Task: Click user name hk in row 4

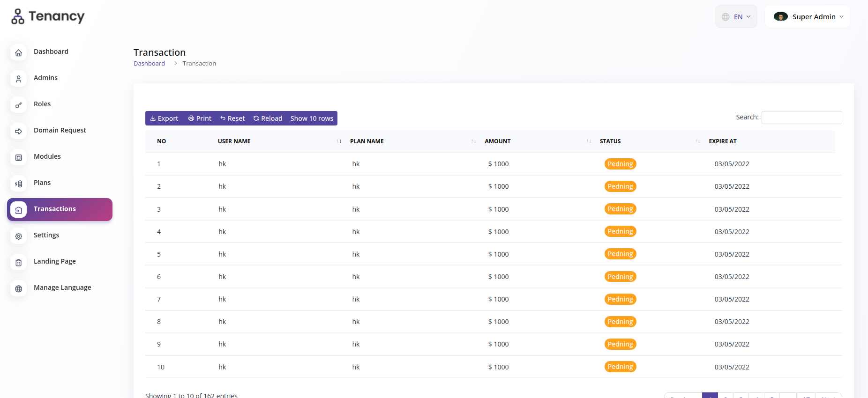Action: [x=222, y=232]
